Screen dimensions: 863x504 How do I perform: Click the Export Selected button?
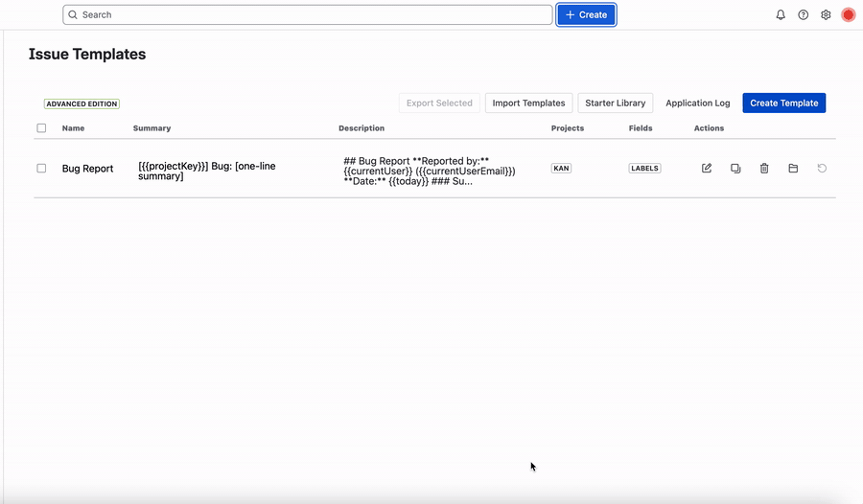point(439,103)
